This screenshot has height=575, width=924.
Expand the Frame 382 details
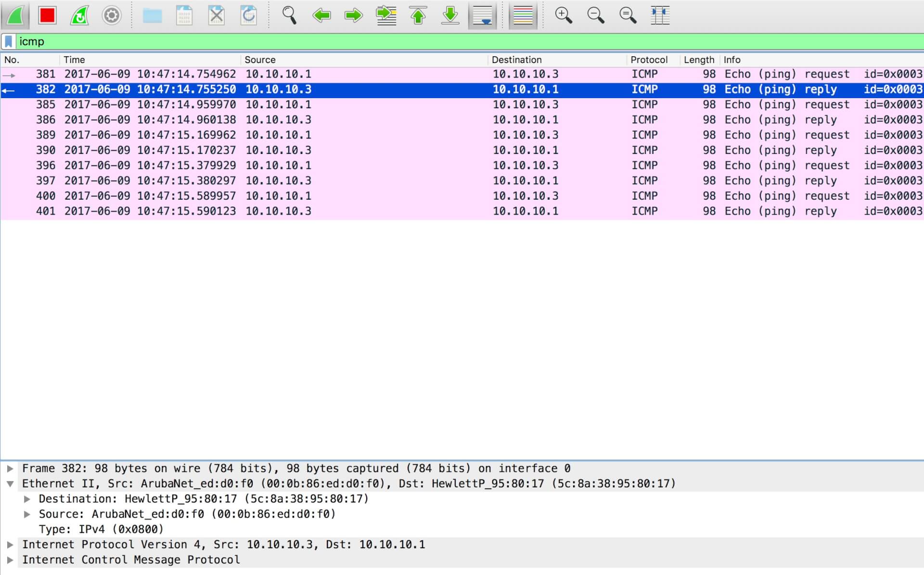coord(10,468)
